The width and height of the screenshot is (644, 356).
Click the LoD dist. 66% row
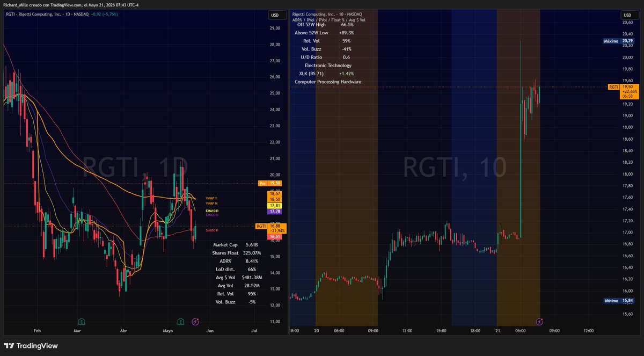[x=236, y=269]
